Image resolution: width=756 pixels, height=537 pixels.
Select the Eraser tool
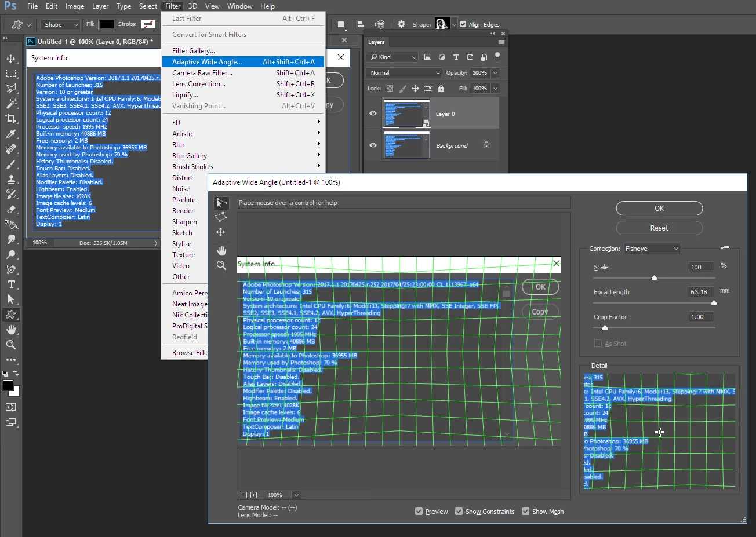(x=11, y=209)
